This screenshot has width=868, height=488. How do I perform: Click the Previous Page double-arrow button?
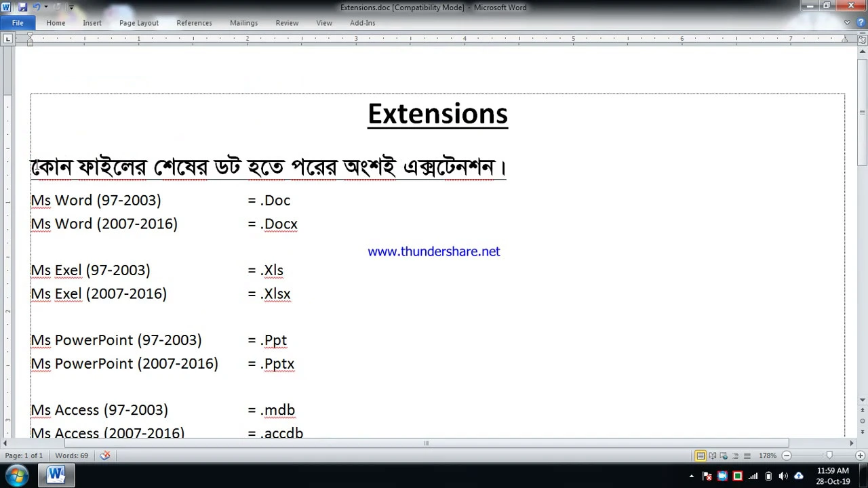tap(863, 410)
